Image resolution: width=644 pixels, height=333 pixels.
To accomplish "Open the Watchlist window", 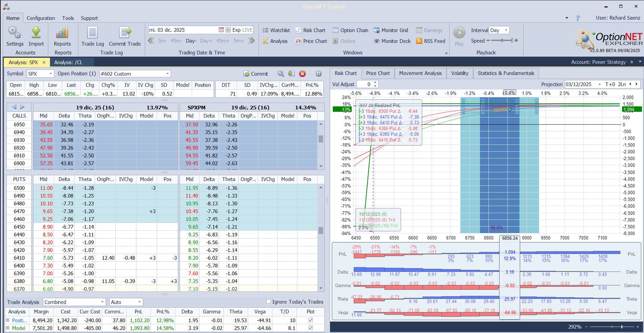I will point(276,30).
